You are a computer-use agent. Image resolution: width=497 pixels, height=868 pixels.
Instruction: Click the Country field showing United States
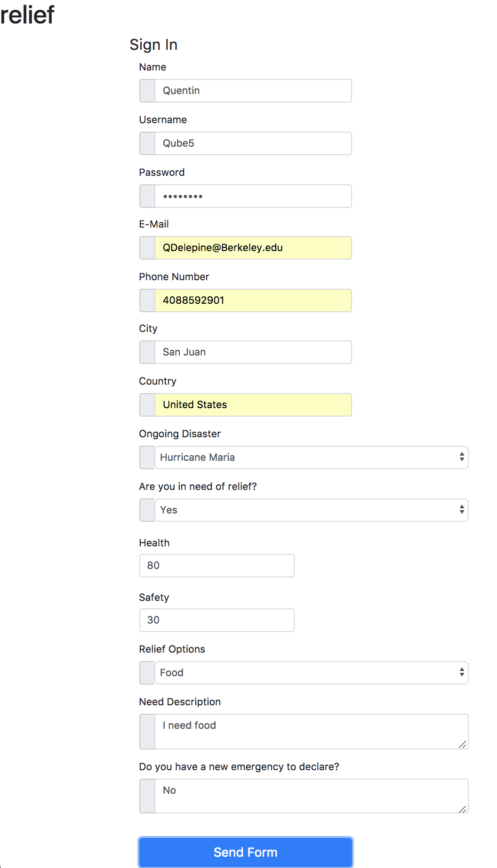tap(253, 405)
